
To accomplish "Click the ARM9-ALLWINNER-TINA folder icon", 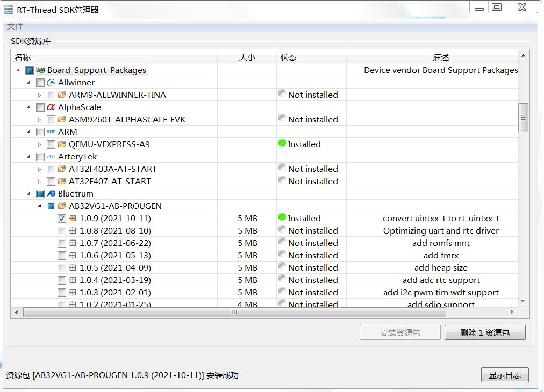I will (62, 95).
